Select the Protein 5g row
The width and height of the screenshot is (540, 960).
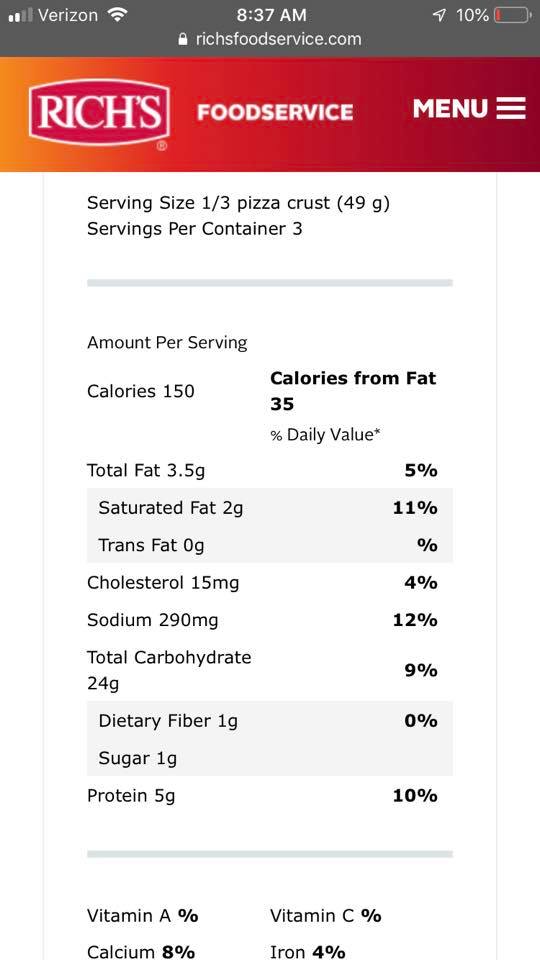269,796
